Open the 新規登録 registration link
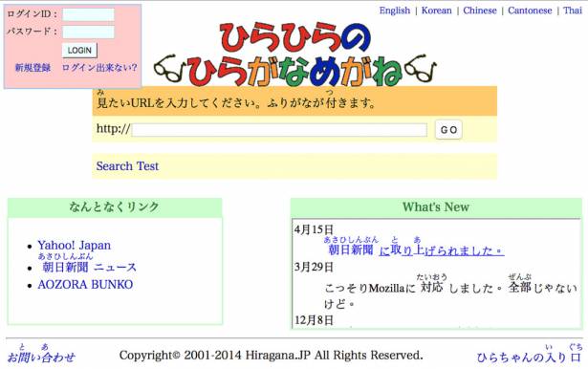This screenshot has width=588, height=369. pos(33,68)
